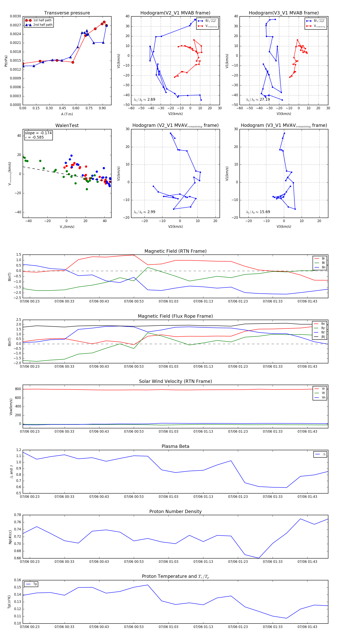Image resolution: width=351 pixels, height=644 pixels.
Task: Click '07/06 01:23' tick under Plasma Beta plot
Action: [238, 497]
